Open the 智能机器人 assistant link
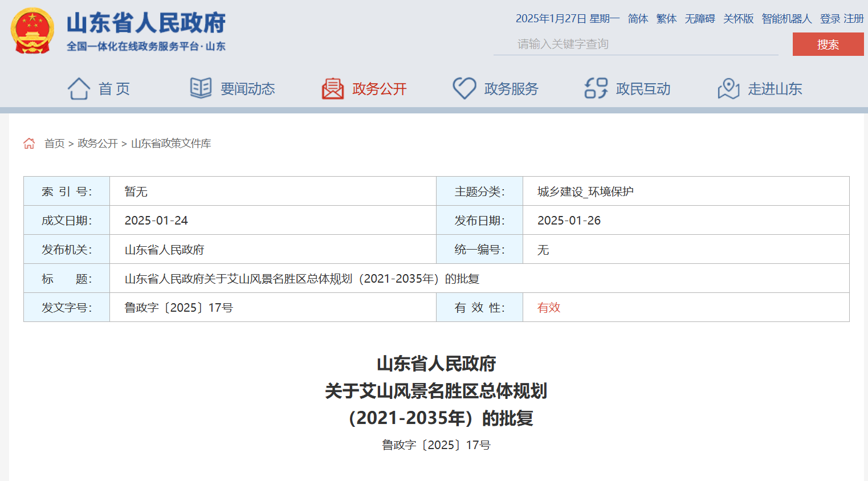 point(787,19)
